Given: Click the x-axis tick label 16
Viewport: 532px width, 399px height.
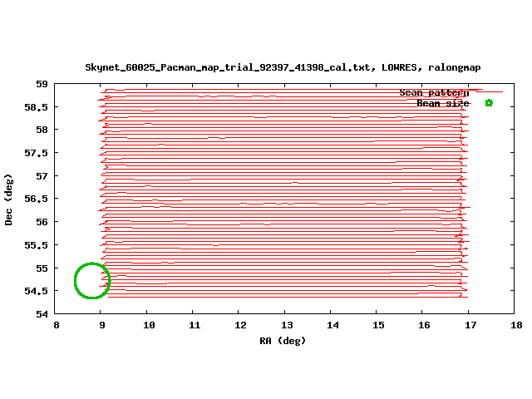Looking at the screenshot, I should pyautogui.click(x=424, y=325).
